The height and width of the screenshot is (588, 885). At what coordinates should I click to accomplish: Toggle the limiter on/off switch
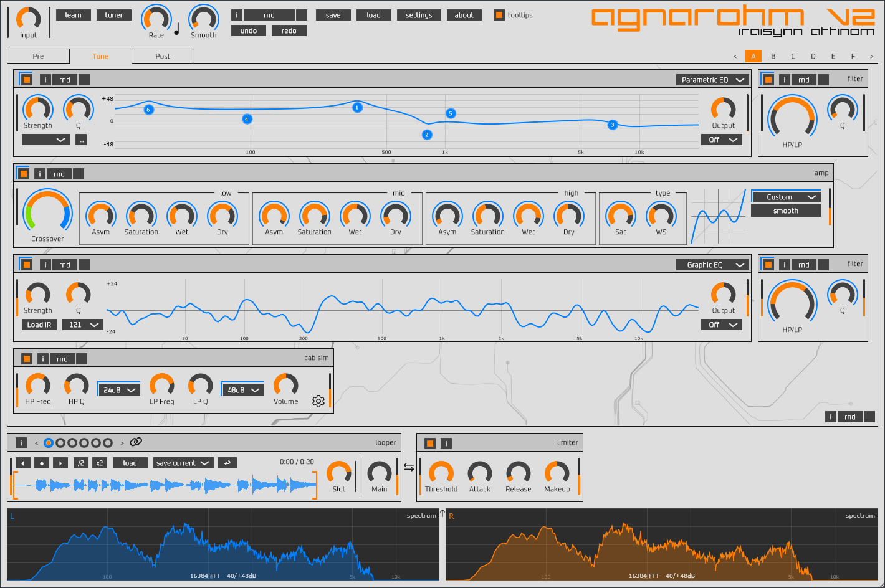pyautogui.click(x=429, y=443)
